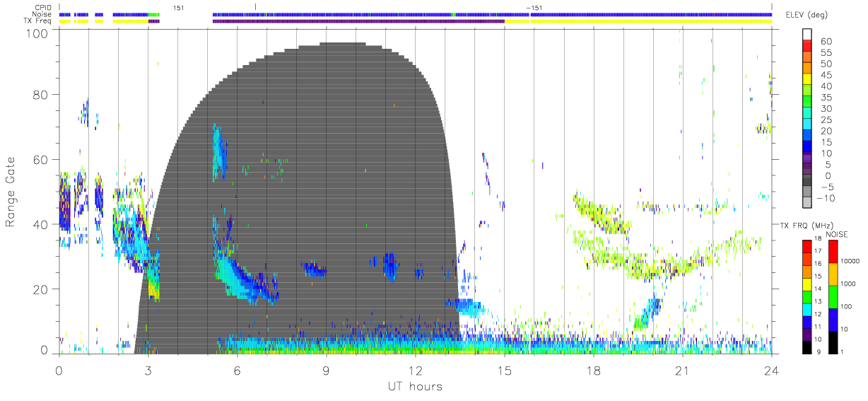Click the 1000 label on the NOISE scale

[x=850, y=284]
